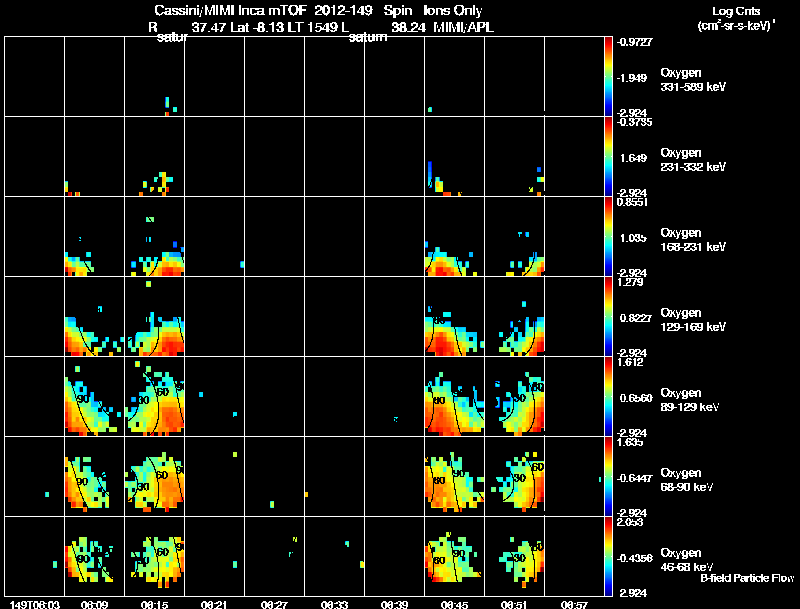This screenshot has height=609, width=800.
Task: Click the color bar of the 89-129 keV row
Action: click(x=608, y=397)
